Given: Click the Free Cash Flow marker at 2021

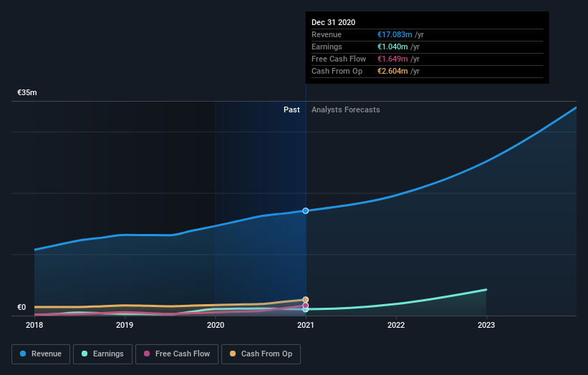Looking at the screenshot, I should pos(306,306).
